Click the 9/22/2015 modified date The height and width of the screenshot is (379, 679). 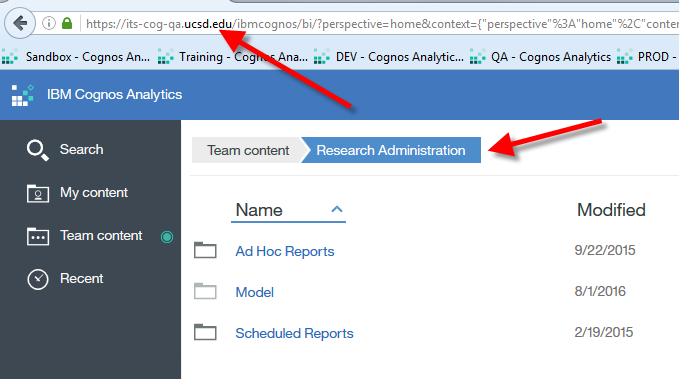(605, 250)
